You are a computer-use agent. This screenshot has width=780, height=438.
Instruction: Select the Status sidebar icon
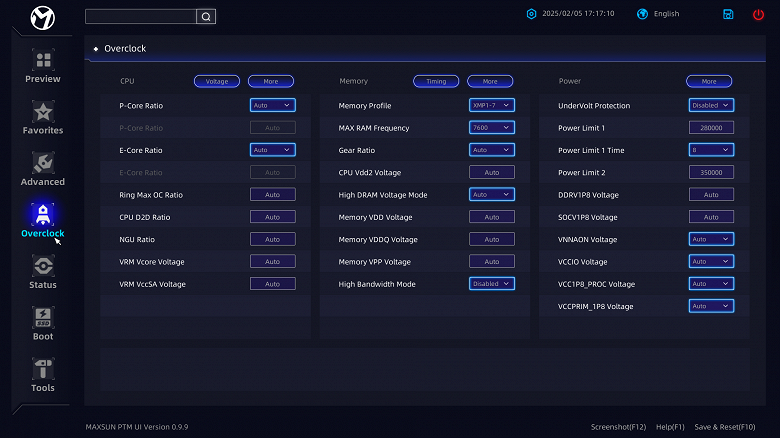click(42, 267)
